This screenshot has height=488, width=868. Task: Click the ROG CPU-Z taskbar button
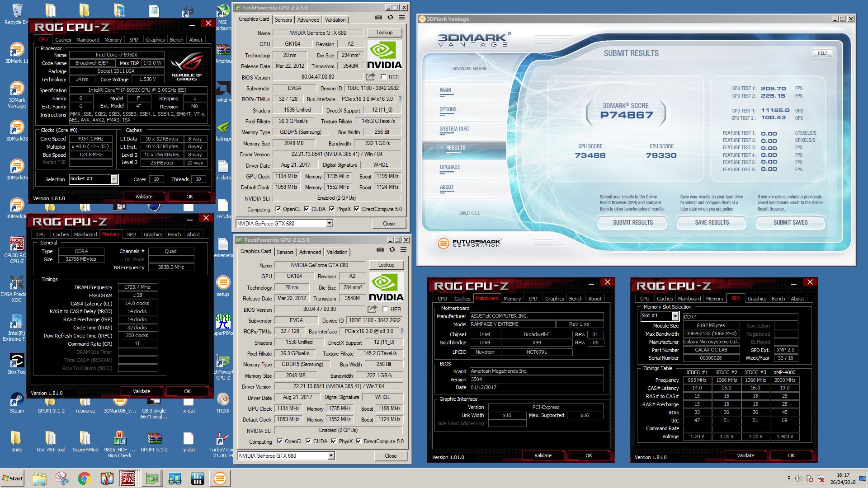point(128,479)
